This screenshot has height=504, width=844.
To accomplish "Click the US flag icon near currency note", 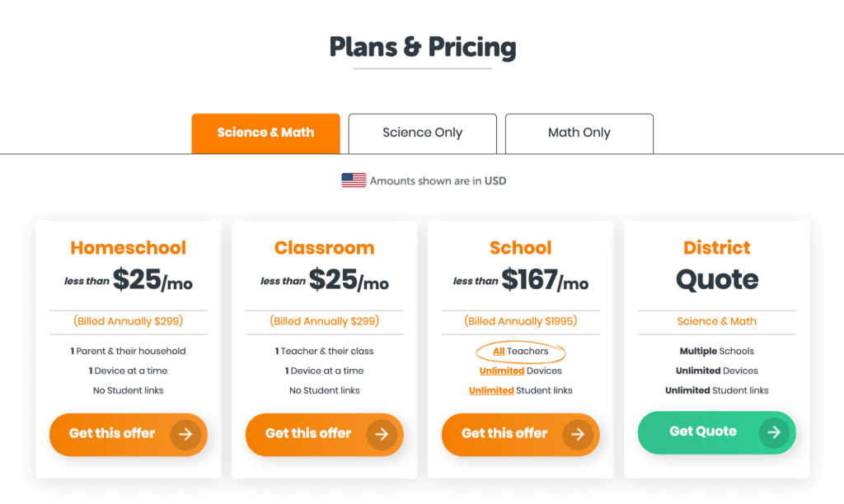I will (354, 180).
